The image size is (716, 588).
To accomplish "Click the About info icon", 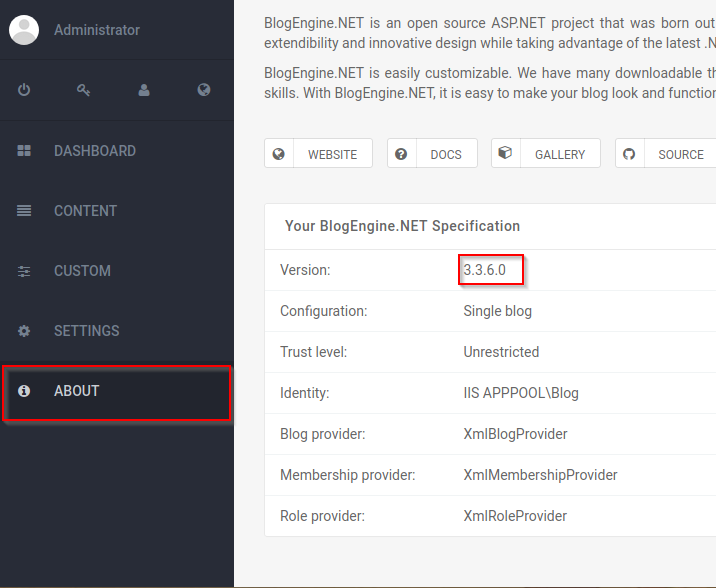I will pos(24,391).
